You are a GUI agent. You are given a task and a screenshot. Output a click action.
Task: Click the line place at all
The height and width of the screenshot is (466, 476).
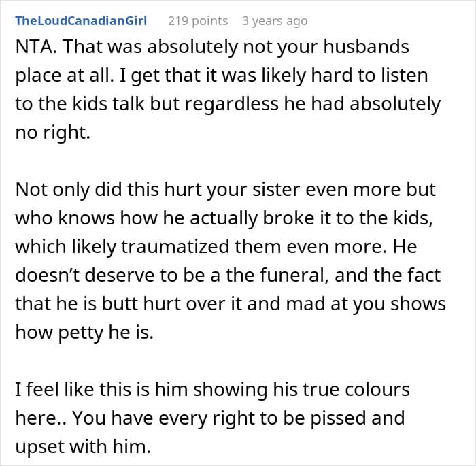tap(222, 76)
